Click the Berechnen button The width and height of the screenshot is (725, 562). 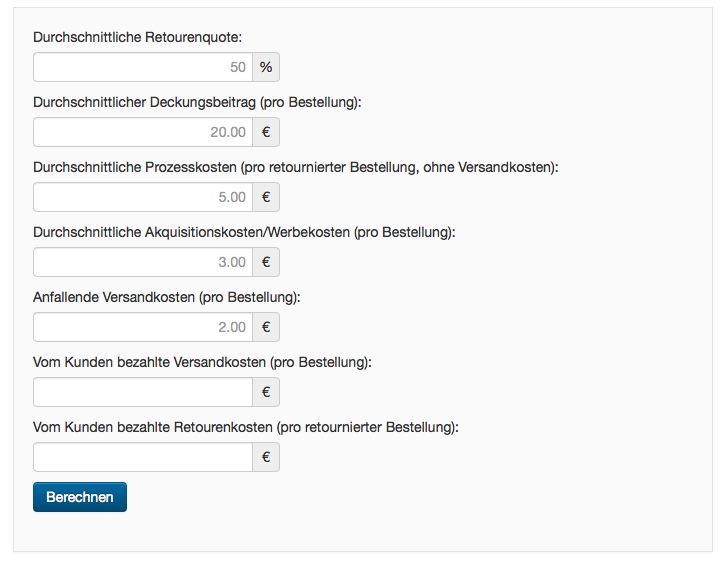[80, 497]
